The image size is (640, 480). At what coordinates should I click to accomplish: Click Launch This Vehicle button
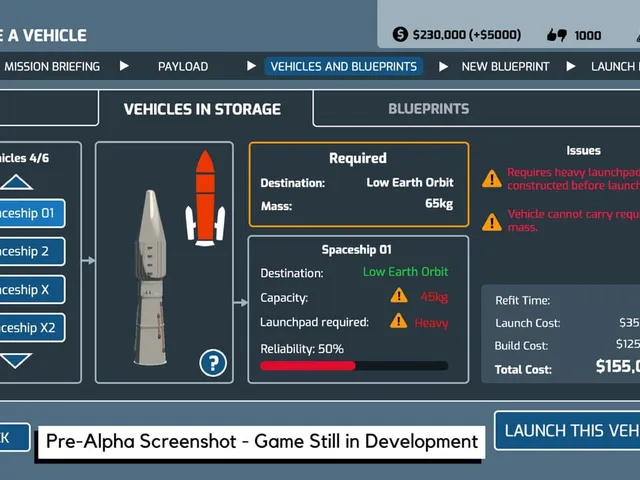pos(567,431)
